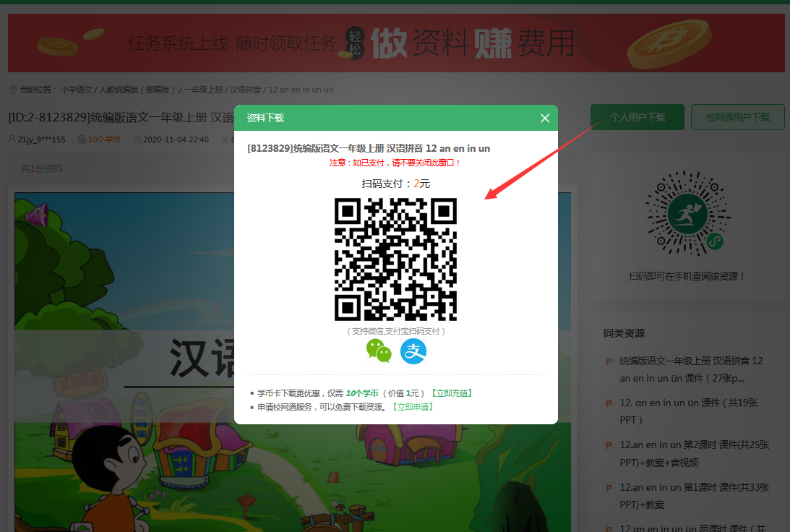Click the location pin icon before 当前位置
The height and width of the screenshot is (532, 790).
click(x=13, y=90)
